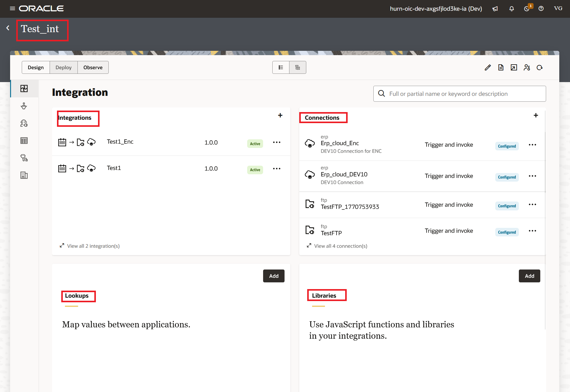
Task: Switch to list view layout
Action: [x=281, y=67]
